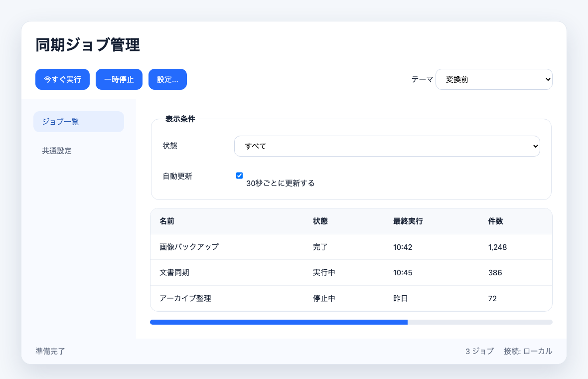Click the 停止中 status cell

pos(324,298)
